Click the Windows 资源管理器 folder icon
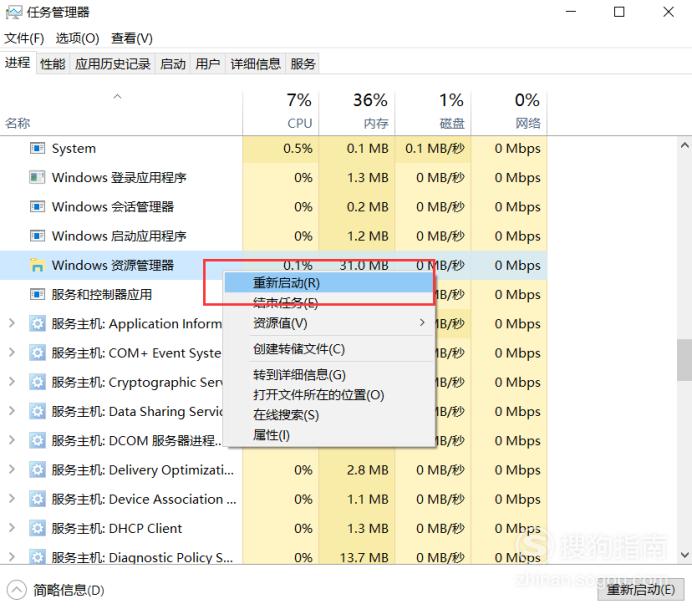692x614 pixels. 37,265
